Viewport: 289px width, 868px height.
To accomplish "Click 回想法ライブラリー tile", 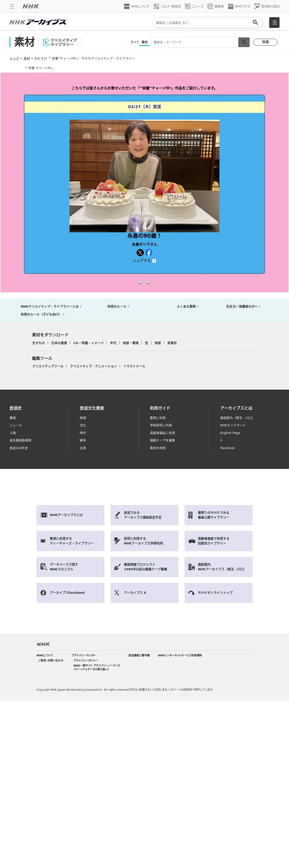I will pos(218,541).
